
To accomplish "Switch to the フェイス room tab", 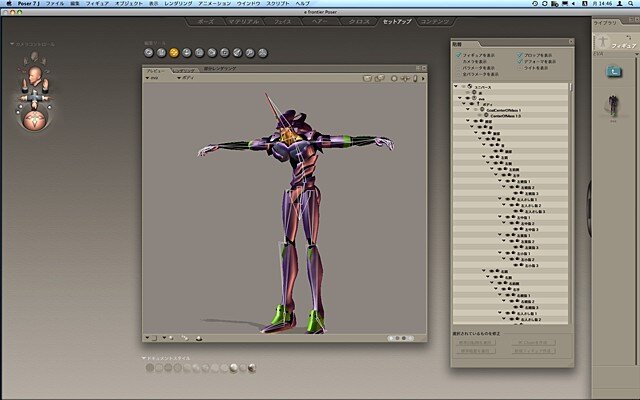I will 282,22.
